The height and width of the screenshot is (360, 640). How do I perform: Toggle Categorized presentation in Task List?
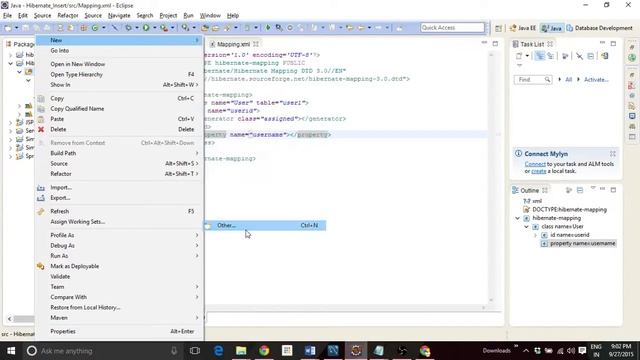(x=540, y=56)
